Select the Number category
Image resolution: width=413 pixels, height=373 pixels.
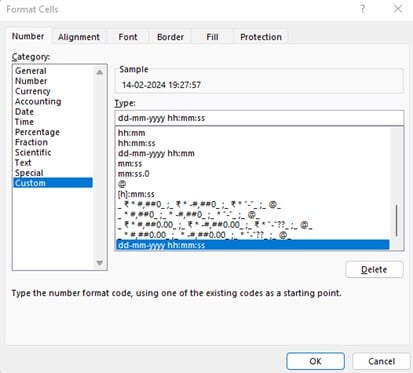click(x=53, y=81)
